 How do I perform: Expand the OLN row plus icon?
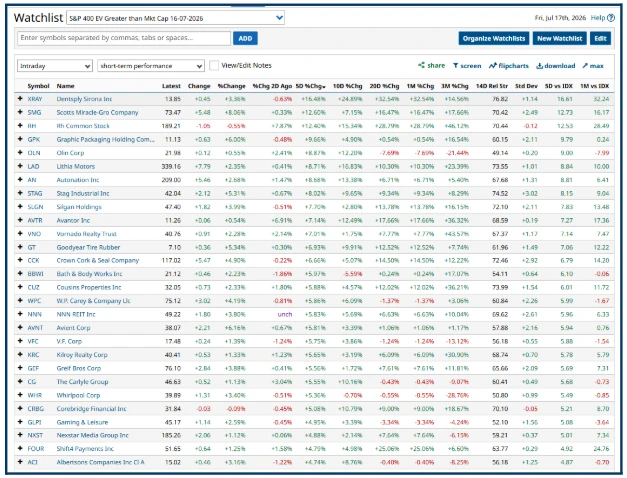(x=20, y=153)
